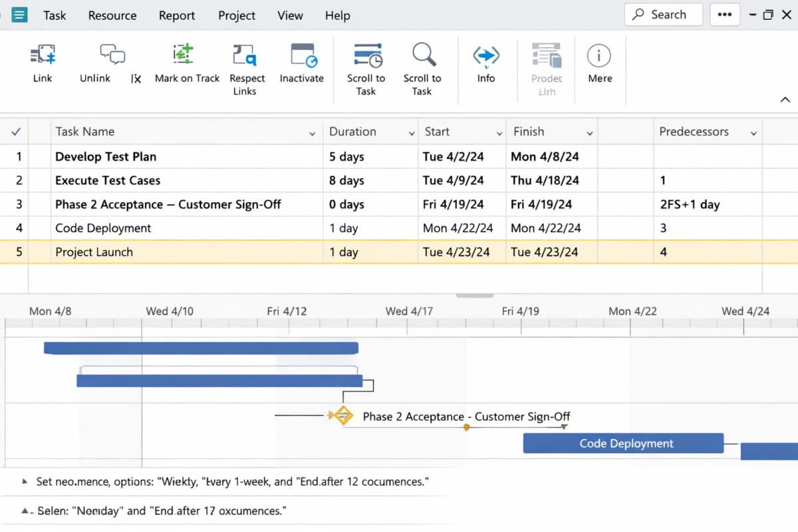Click the Search box

663,15
